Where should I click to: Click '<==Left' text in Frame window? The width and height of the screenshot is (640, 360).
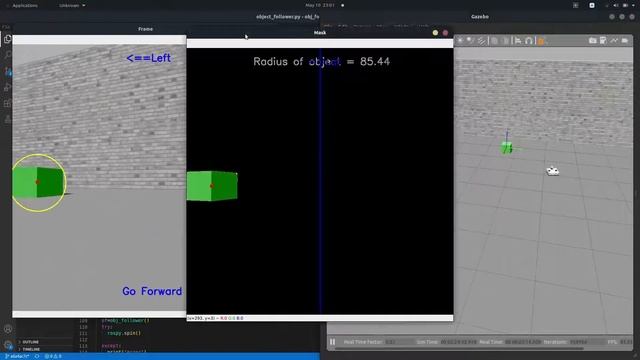click(x=149, y=58)
